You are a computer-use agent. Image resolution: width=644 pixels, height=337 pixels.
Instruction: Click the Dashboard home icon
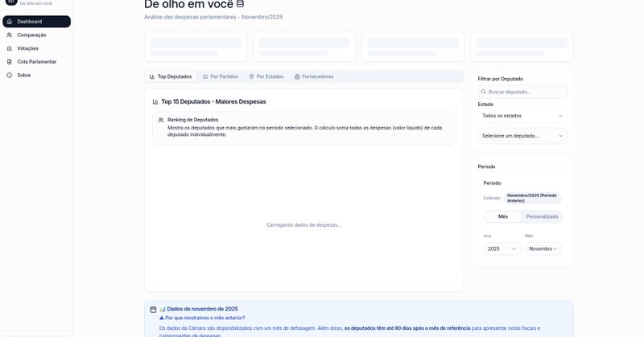10,22
